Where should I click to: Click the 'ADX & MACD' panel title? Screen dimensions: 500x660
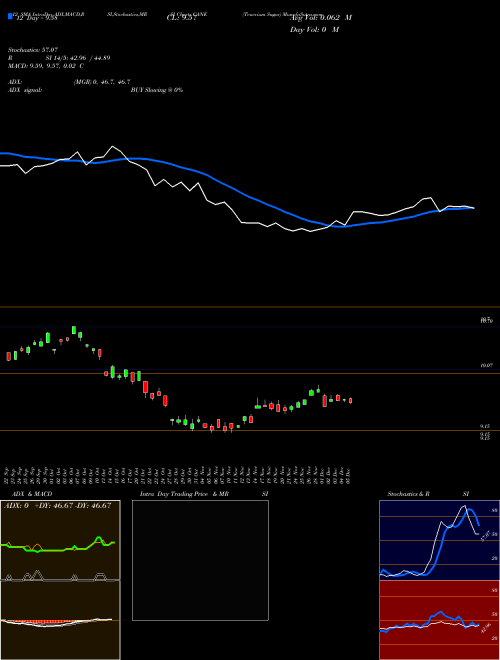(32, 494)
